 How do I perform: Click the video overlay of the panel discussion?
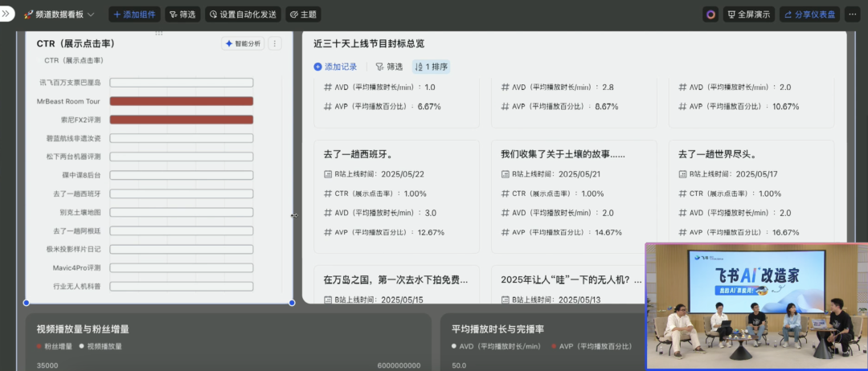756,306
